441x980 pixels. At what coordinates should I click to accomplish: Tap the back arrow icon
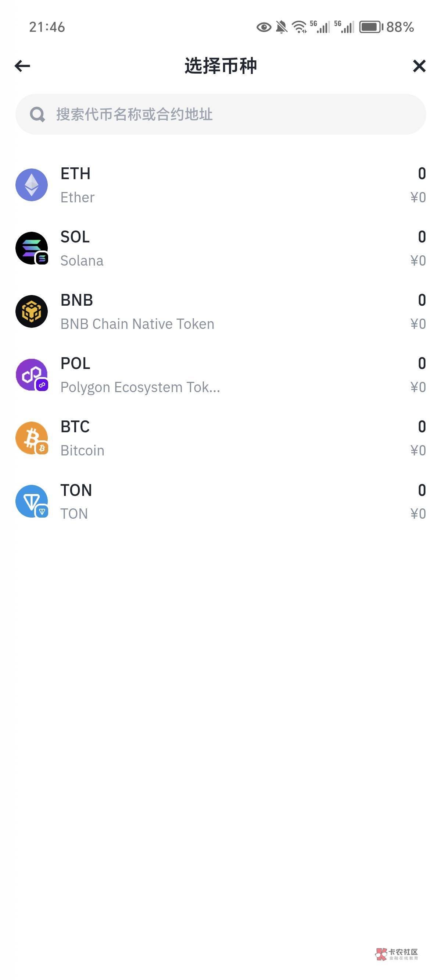pos(22,66)
